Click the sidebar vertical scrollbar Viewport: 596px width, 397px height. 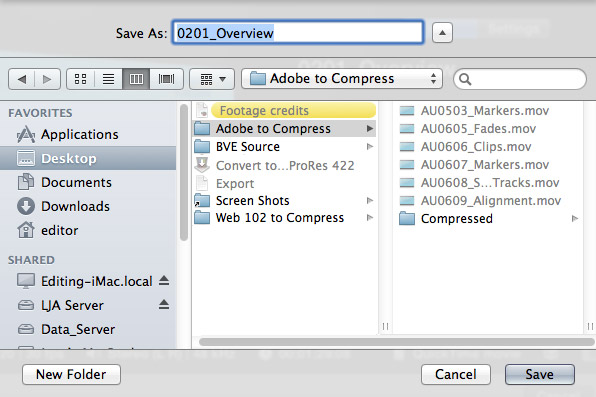[x=184, y=173]
